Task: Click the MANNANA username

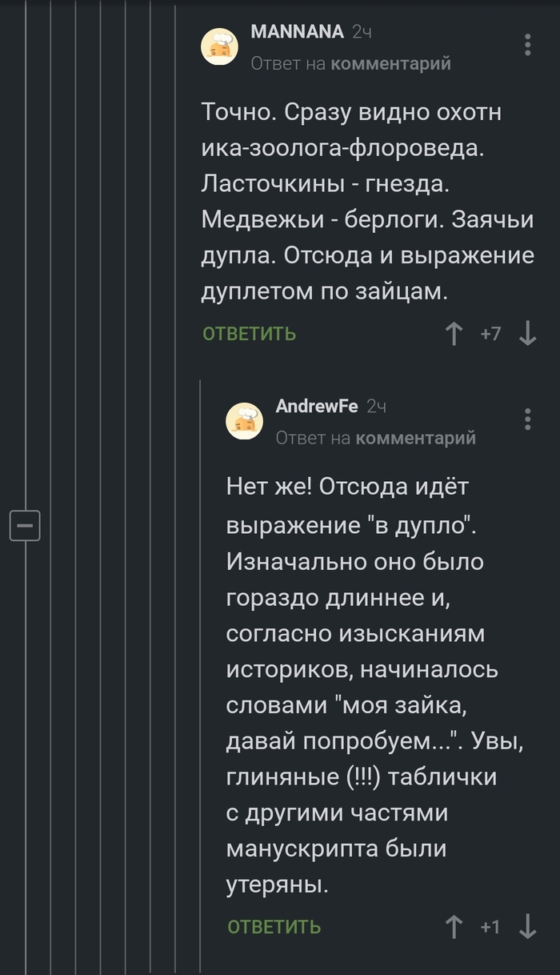Action: coord(297,32)
